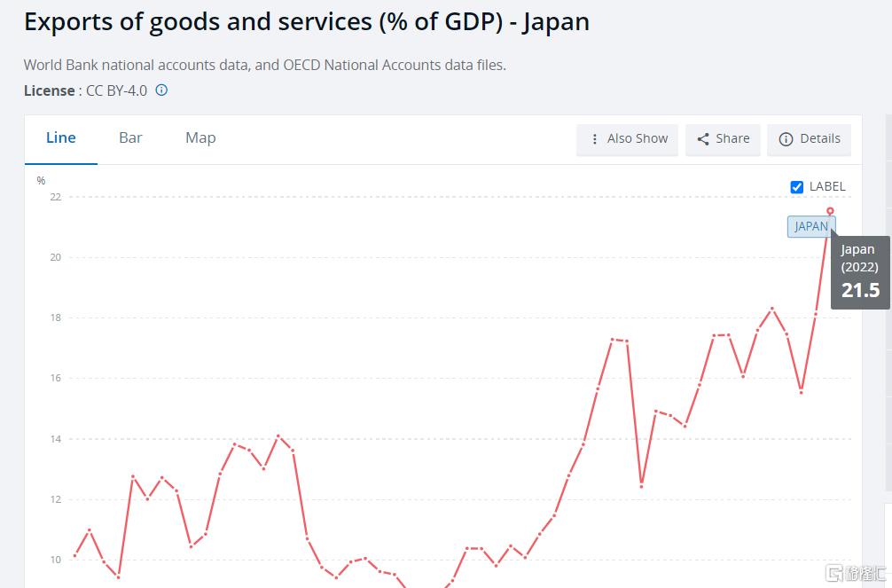Click the World Bank data source description

tap(264, 65)
